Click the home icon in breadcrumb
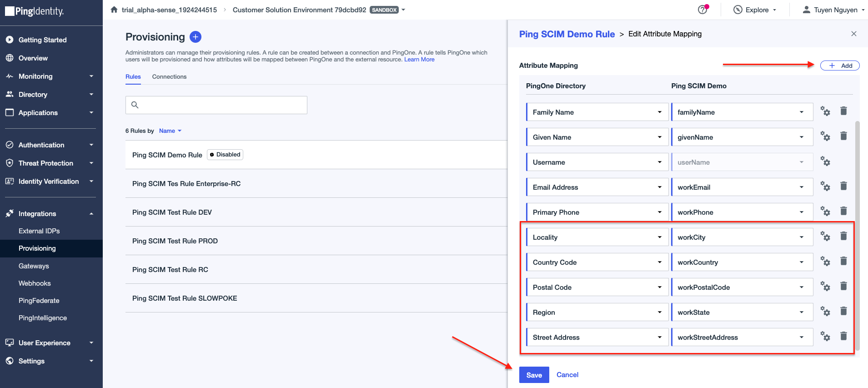This screenshot has height=388, width=868. point(114,10)
